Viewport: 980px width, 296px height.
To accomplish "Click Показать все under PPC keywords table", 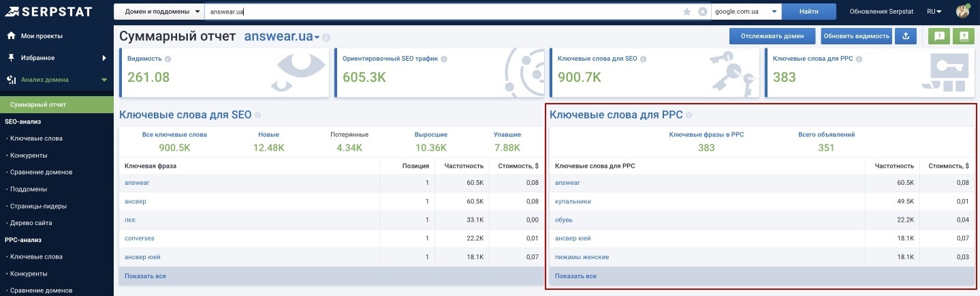I will pos(575,276).
